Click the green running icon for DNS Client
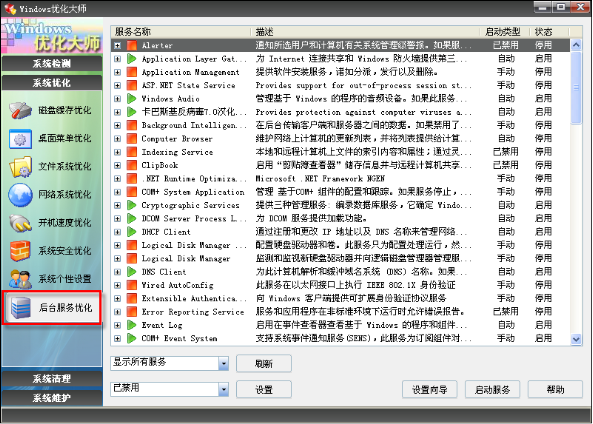593x424 pixels. (x=131, y=272)
